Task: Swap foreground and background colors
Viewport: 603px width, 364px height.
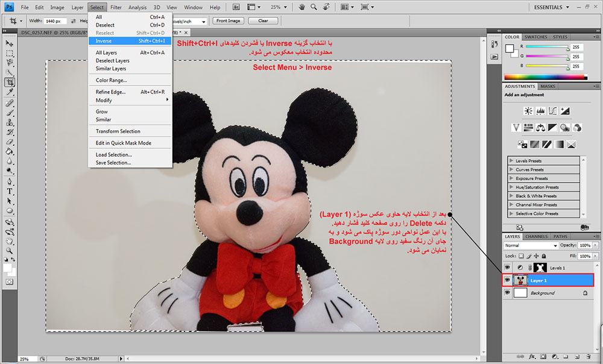Action: [x=13, y=260]
